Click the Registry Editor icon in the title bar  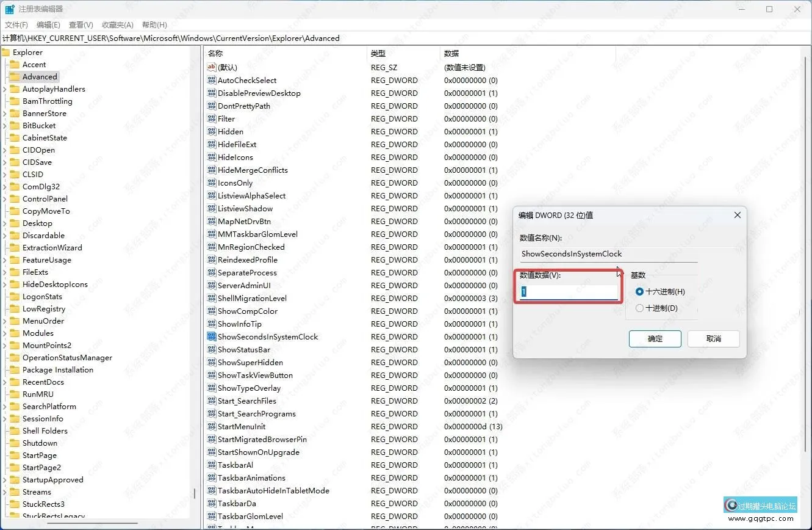tap(9, 9)
